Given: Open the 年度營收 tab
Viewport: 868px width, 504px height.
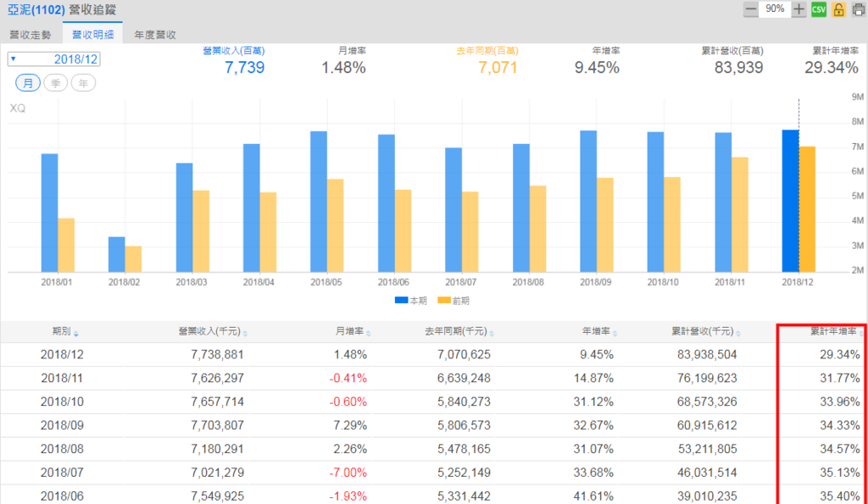Looking at the screenshot, I should pos(155,34).
